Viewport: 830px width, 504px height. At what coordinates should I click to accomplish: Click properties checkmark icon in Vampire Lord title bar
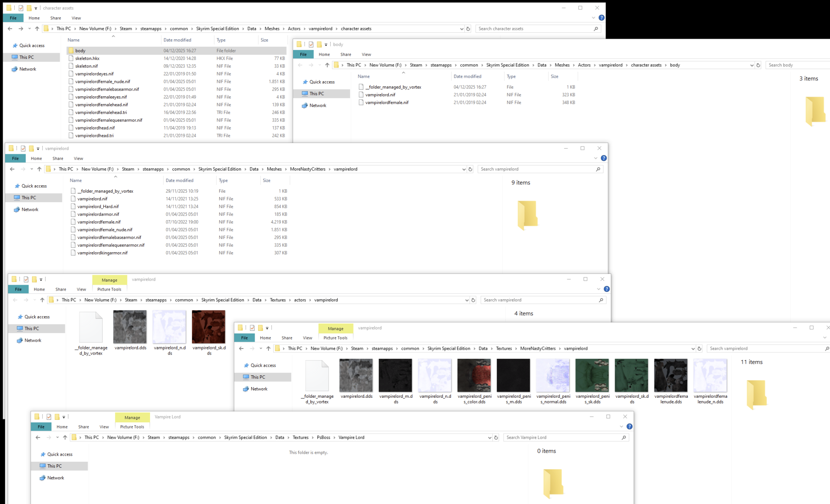click(x=49, y=417)
